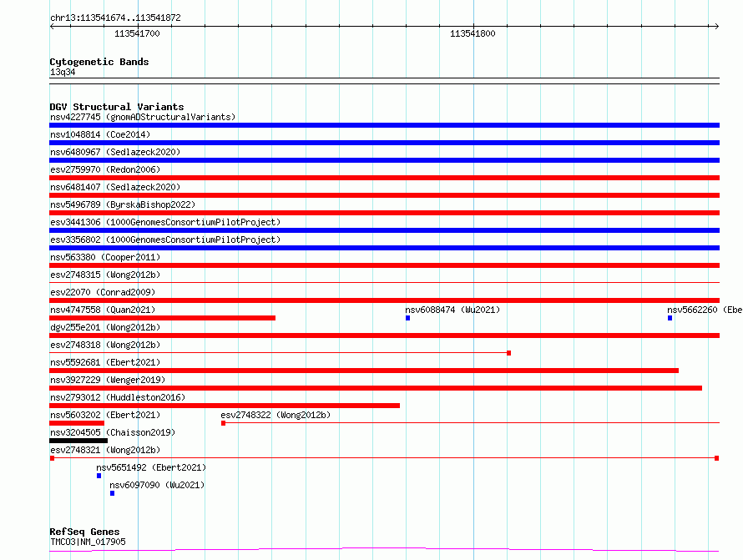Open nsv6088474 (Wu2021) variant label

click(x=452, y=310)
